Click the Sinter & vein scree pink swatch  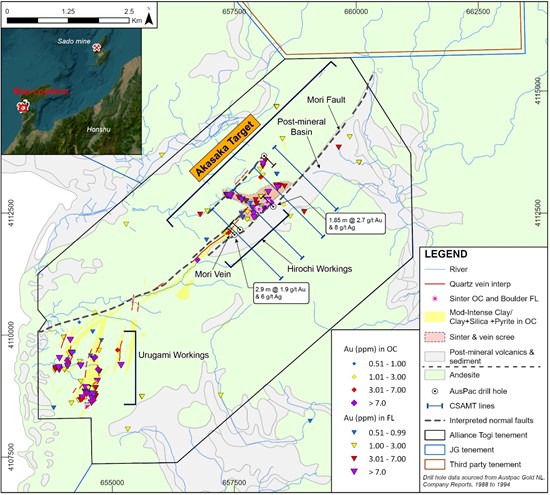pos(435,337)
